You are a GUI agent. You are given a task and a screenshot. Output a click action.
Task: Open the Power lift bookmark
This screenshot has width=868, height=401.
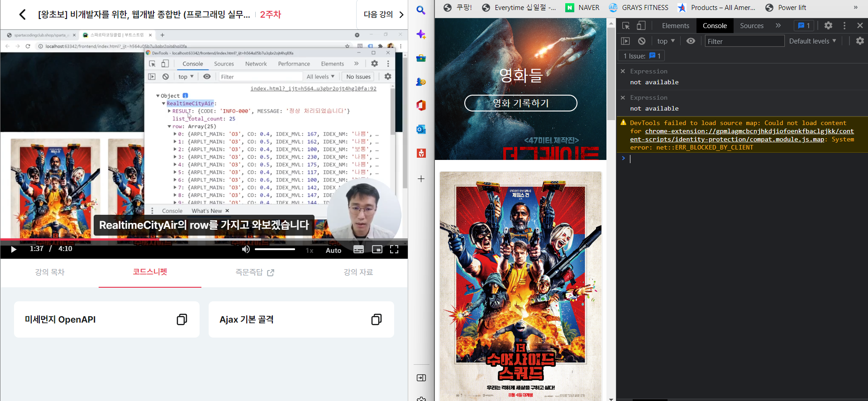tap(786, 8)
